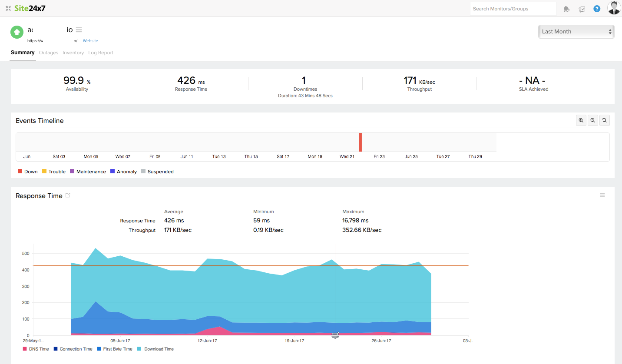Open the pop-out icon beside Response Time
Image resolution: width=622 pixels, height=364 pixels.
[x=68, y=195]
